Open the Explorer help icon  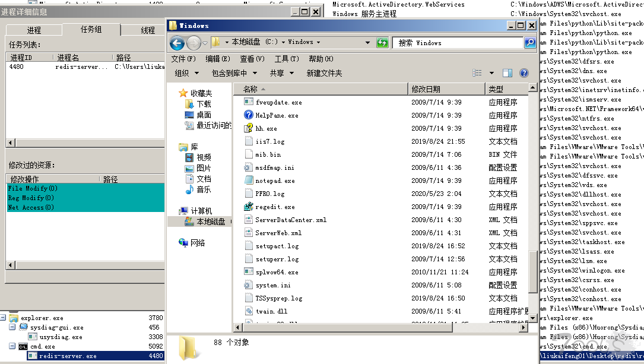click(x=524, y=73)
